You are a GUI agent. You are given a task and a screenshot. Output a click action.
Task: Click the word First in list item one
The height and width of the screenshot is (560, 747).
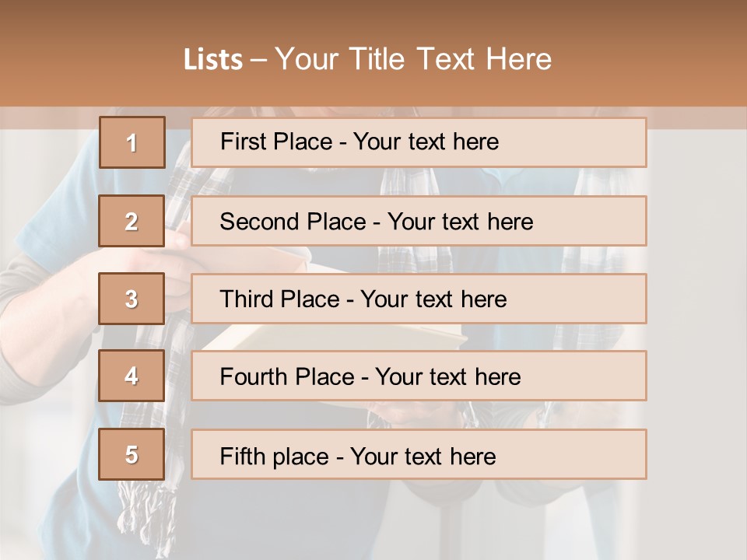(240, 142)
